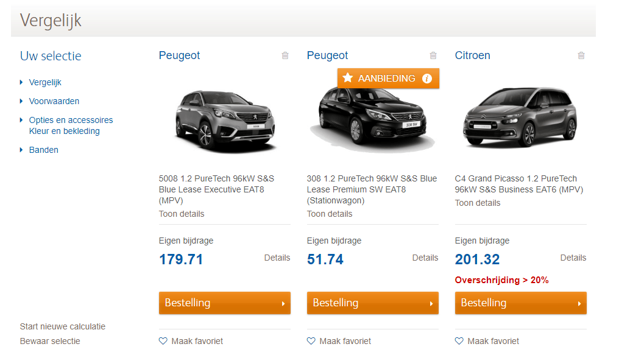Order the Peugeot 5008 with Bestelling

click(224, 303)
